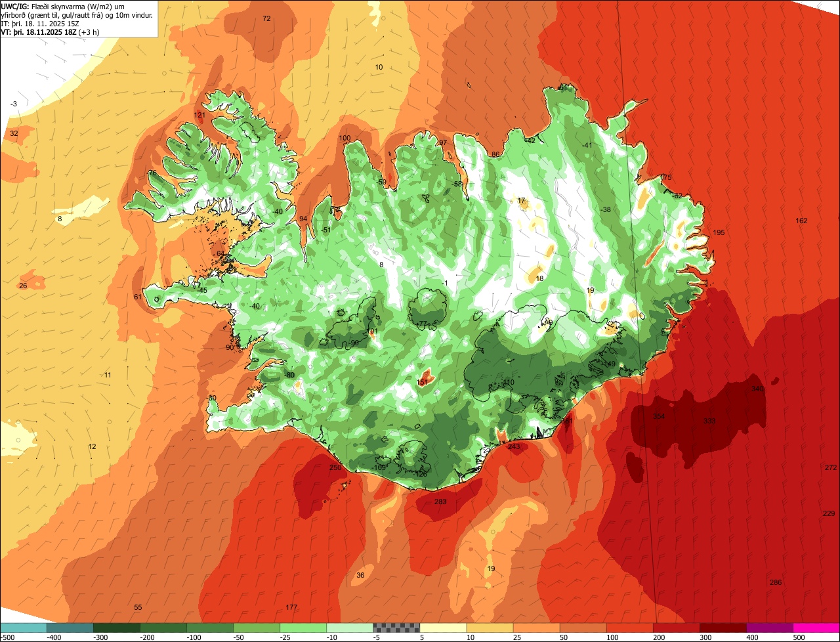Click the flux value 229 on the map
The height and width of the screenshot is (642, 840).
click(829, 513)
